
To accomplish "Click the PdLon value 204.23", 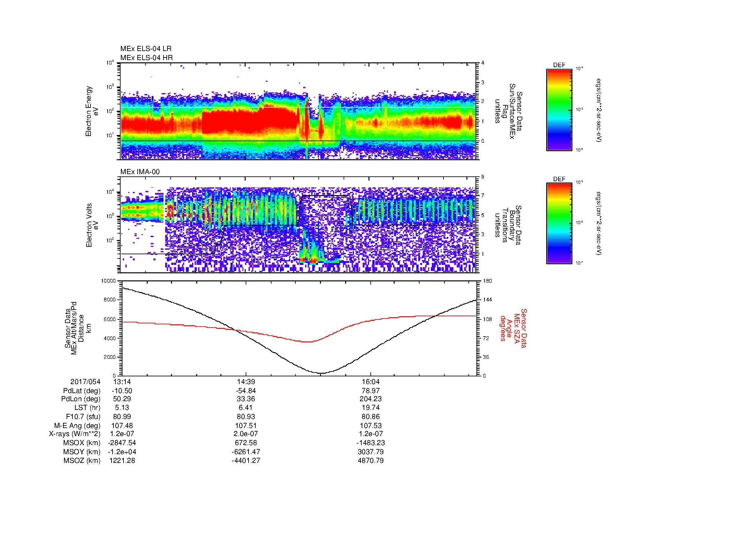I will 371,399.
